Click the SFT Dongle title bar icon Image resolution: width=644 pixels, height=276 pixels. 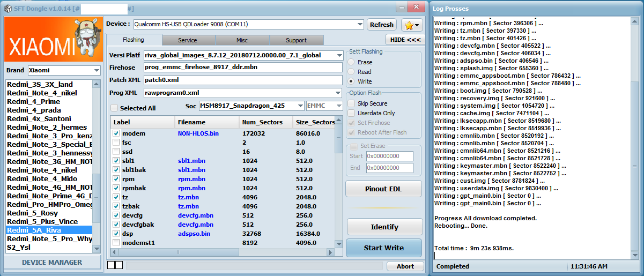tap(8, 8)
